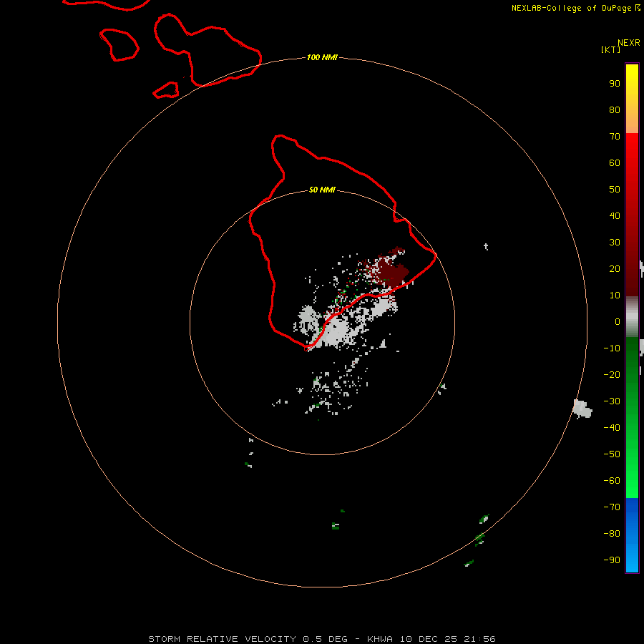Click the positive 90 knot scale value

tap(615, 84)
